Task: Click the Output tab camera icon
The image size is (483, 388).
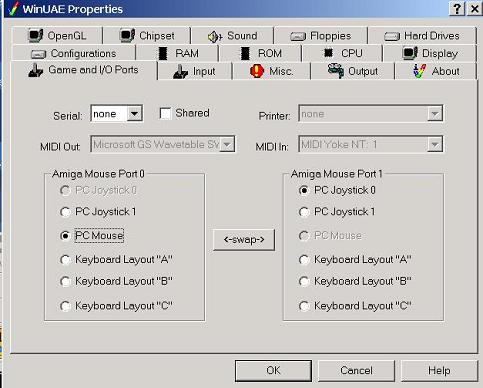Action: click(336, 71)
